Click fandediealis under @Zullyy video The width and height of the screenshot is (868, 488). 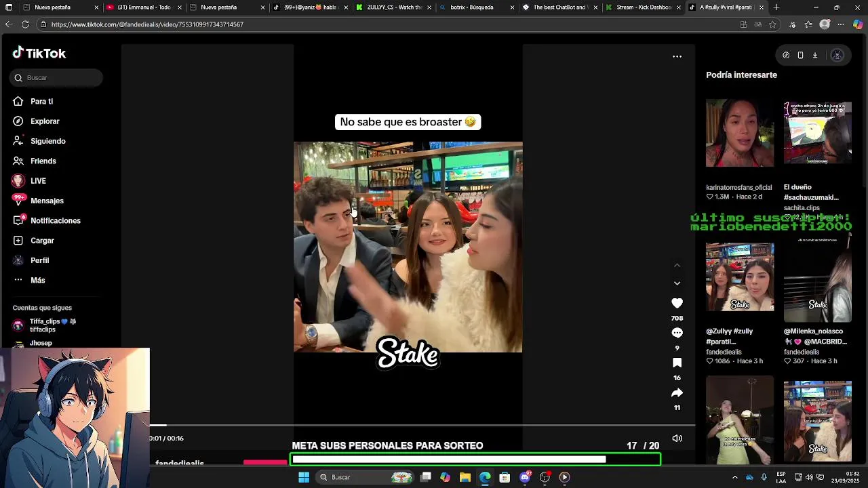[x=724, y=352]
